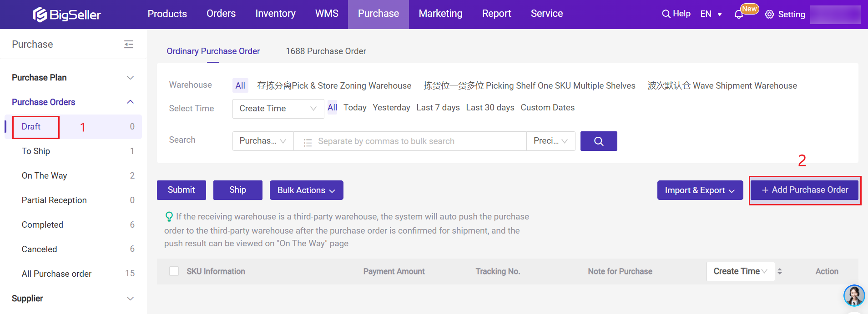Viewport: 868px width, 314px height.
Task: Click the blue search magnifier button
Action: [x=598, y=141]
